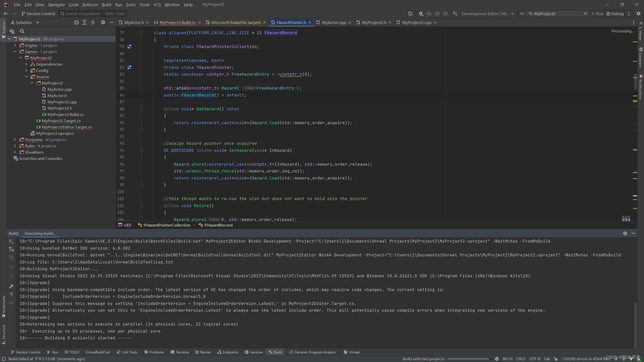This screenshot has height=362, width=644.
Task: Expand the Dependencies node
Action: [x=26, y=64]
